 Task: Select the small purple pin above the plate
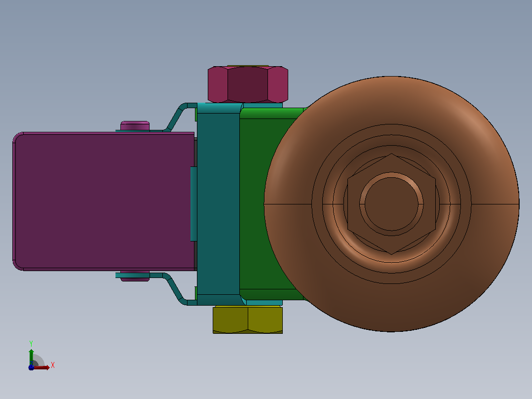coord(135,125)
